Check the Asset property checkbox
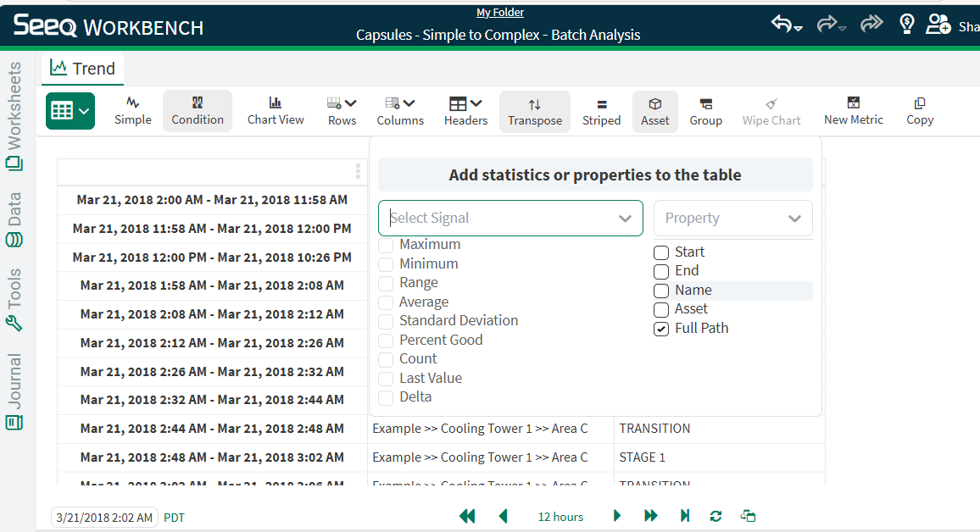Image resolution: width=980 pixels, height=532 pixels. (x=661, y=309)
